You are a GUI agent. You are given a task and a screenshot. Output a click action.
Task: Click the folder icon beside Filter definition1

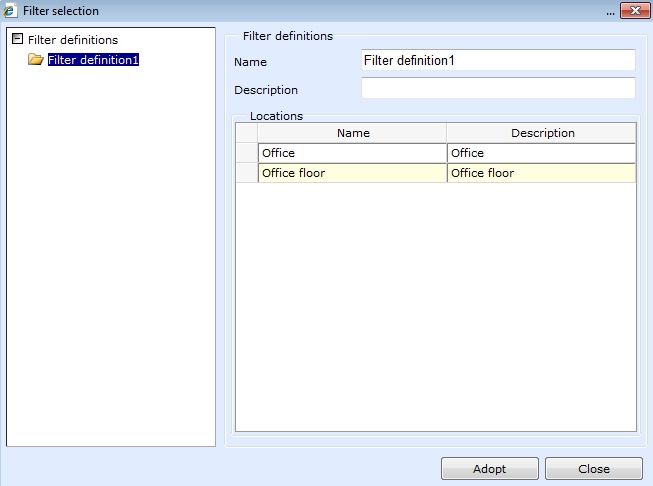[x=36, y=60]
